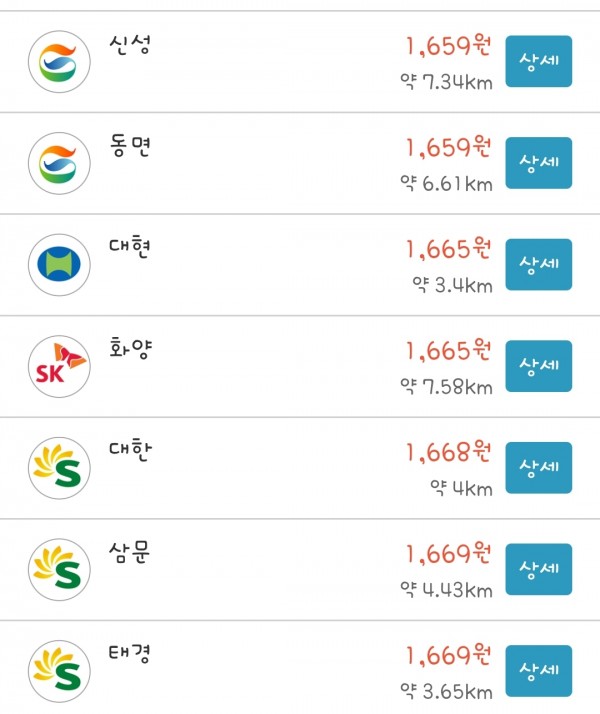Viewport: 600px width, 714px height.
Task: Tap the 1,668원 price for 대한
Action: click(448, 452)
